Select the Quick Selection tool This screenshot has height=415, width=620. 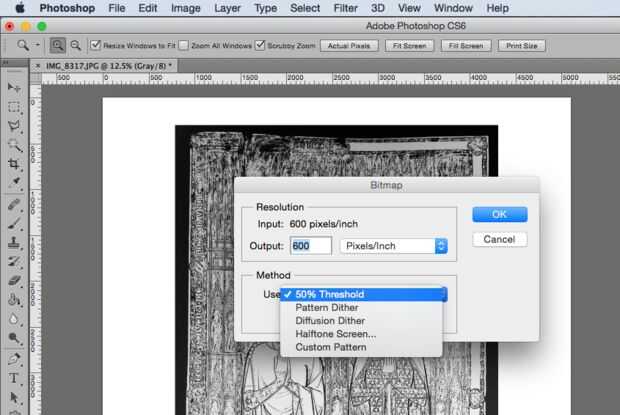pos(14,145)
